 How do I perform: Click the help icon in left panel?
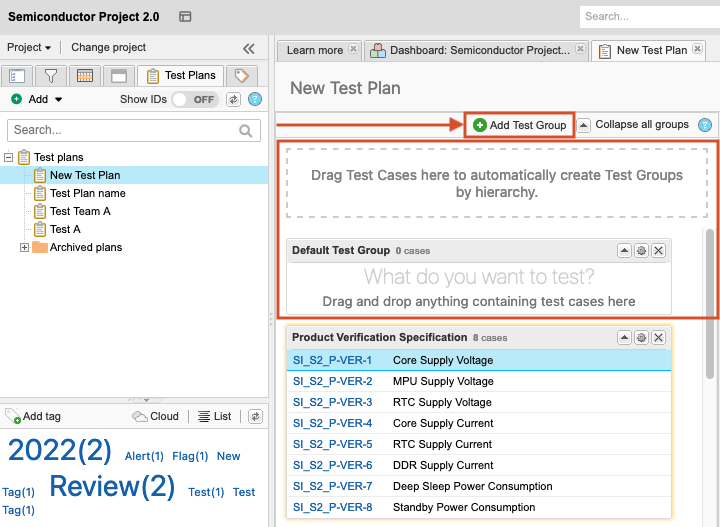255,100
